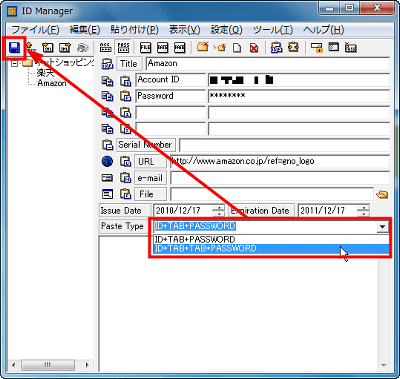Click copy icon on the Password row
This screenshot has height=379, width=400.
point(107,96)
